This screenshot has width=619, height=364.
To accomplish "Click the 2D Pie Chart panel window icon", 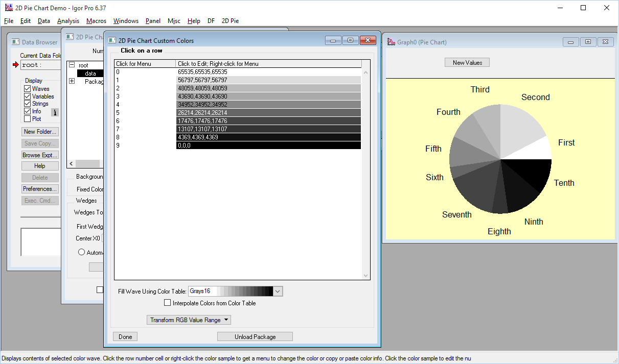I will coord(68,36).
